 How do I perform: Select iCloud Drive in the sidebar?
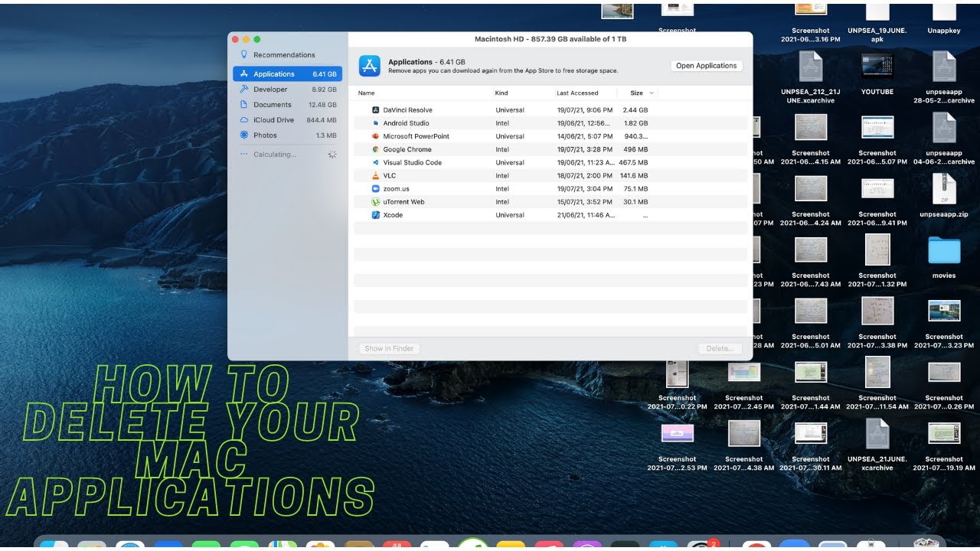(288, 120)
